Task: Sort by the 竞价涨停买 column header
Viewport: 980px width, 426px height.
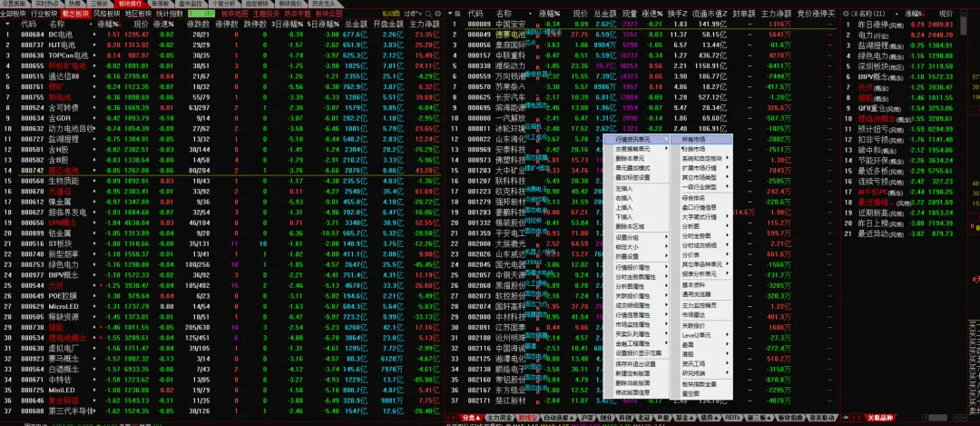Action: (816, 13)
